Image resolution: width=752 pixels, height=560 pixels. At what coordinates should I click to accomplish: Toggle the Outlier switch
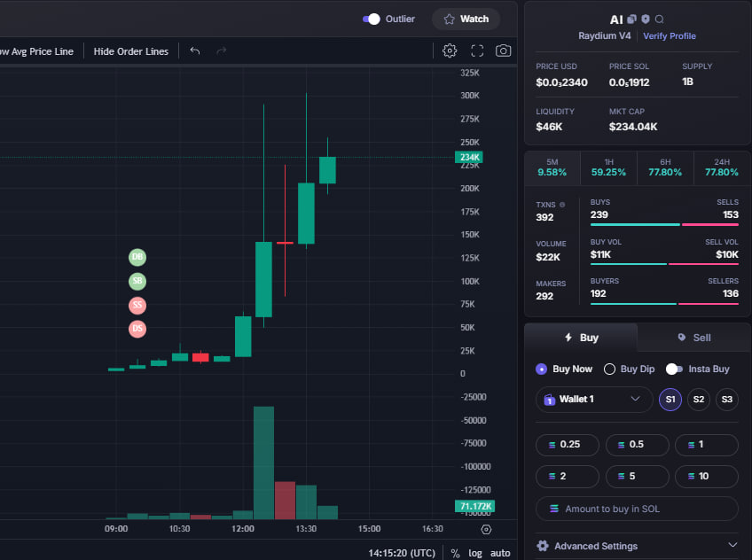coord(372,19)
